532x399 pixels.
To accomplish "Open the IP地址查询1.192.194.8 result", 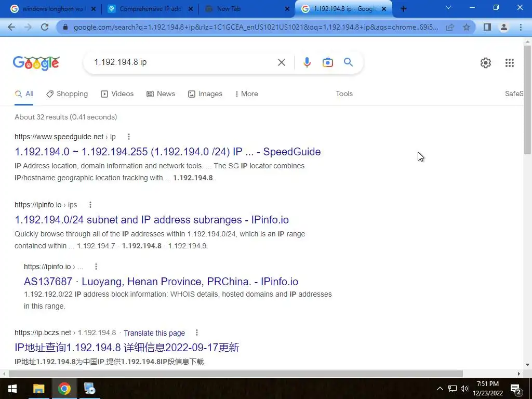I will click(127, 348).
